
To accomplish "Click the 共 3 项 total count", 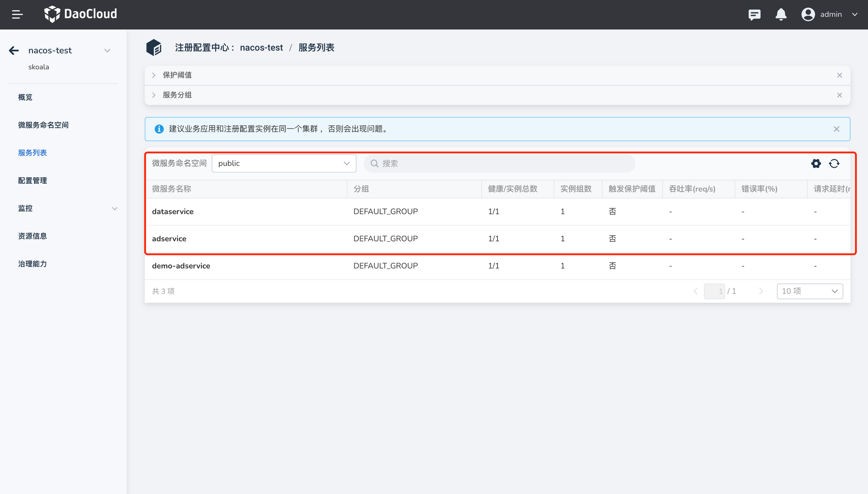I will (x=163, y=291).
